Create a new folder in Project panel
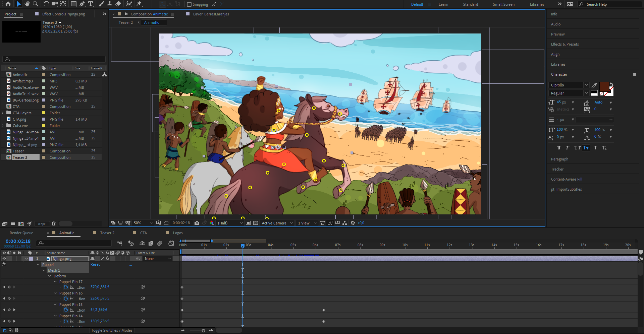This screenshot has width=644, height=334. (x=13, y=224)
